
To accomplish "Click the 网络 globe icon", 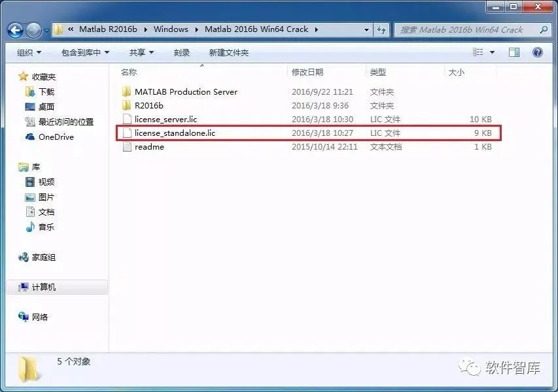I will click(x=24, y=317).
